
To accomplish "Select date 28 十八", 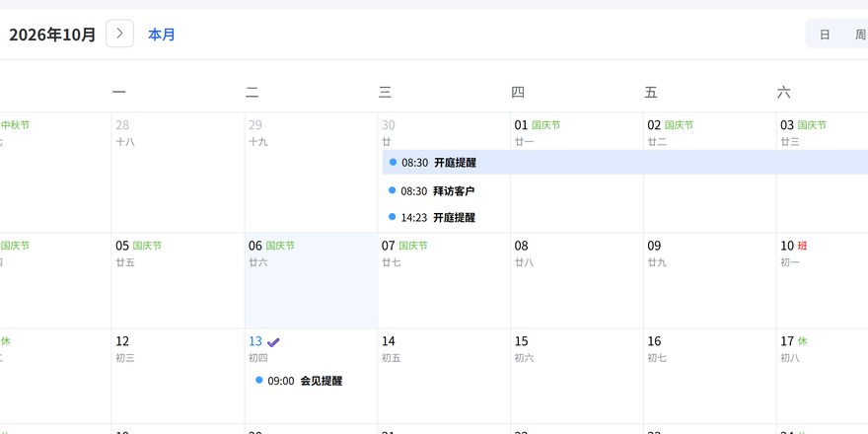I will [178, 173].
